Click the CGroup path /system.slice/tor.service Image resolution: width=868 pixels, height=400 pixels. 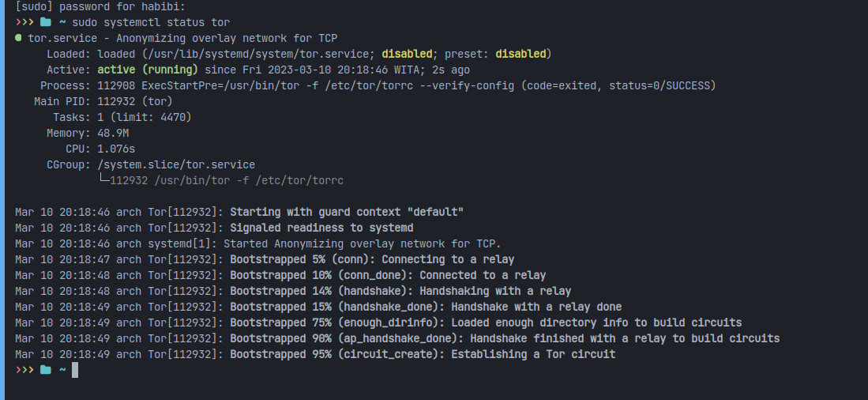click(x=176, y=164)
